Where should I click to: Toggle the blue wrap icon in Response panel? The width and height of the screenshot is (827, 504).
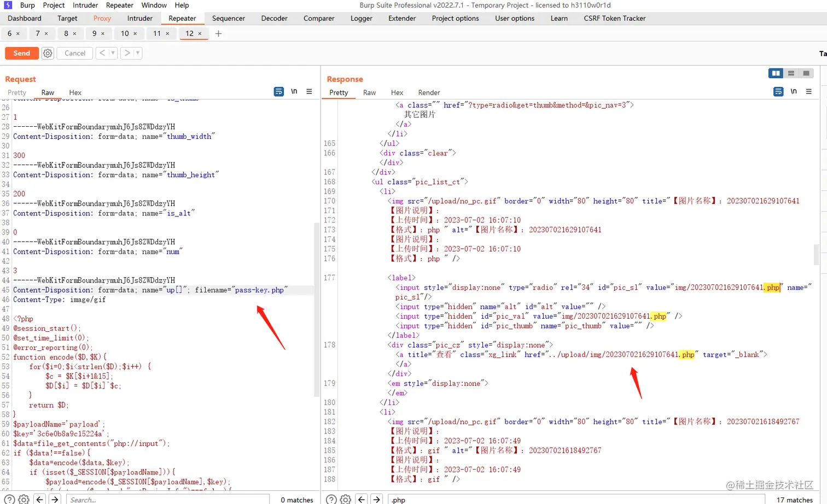tap(778, 91)
